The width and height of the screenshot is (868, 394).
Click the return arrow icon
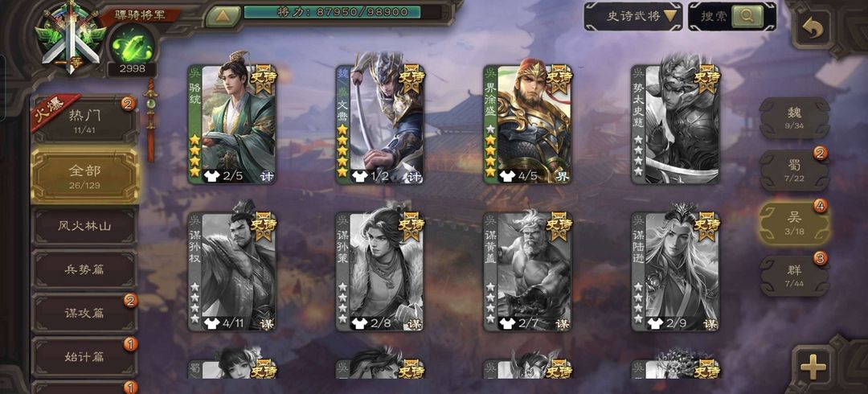coord(813,29)
